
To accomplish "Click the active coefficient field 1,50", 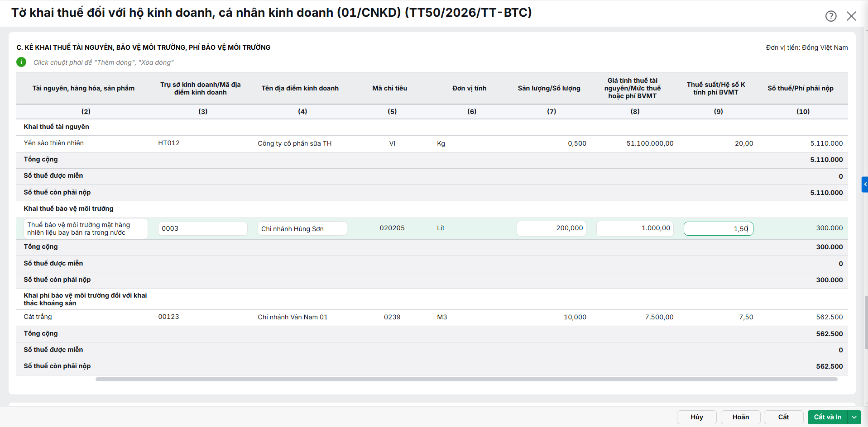I will [x=718, y=228].
